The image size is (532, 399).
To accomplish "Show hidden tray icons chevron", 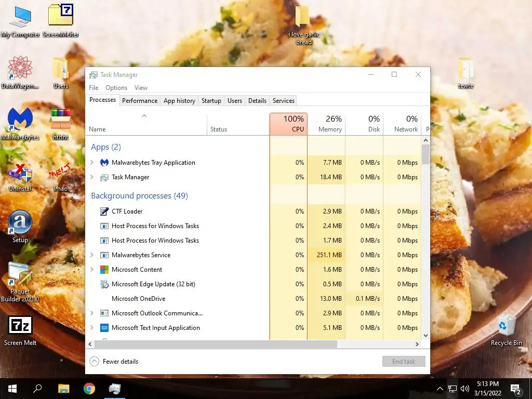I will 440,389.
